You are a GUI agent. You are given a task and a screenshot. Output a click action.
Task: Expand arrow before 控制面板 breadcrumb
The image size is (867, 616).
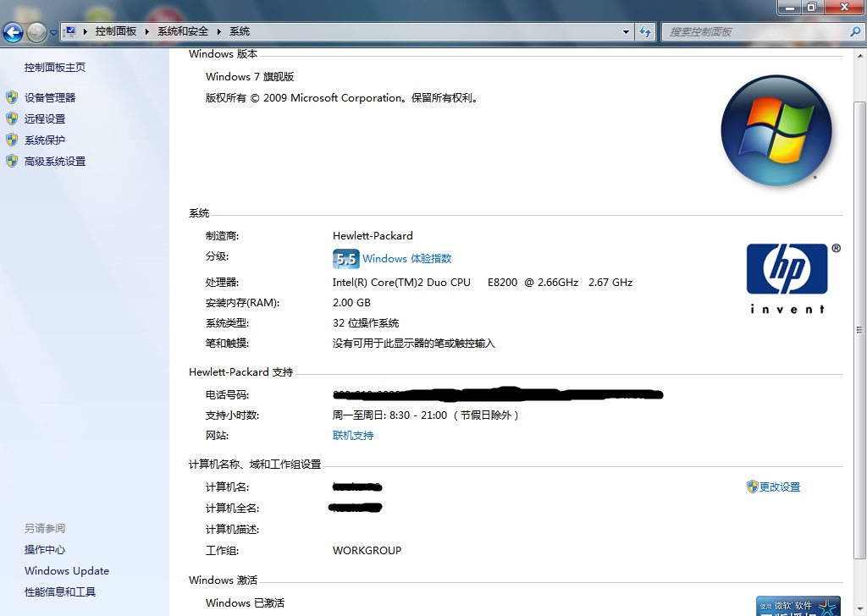tap(86, 31)
